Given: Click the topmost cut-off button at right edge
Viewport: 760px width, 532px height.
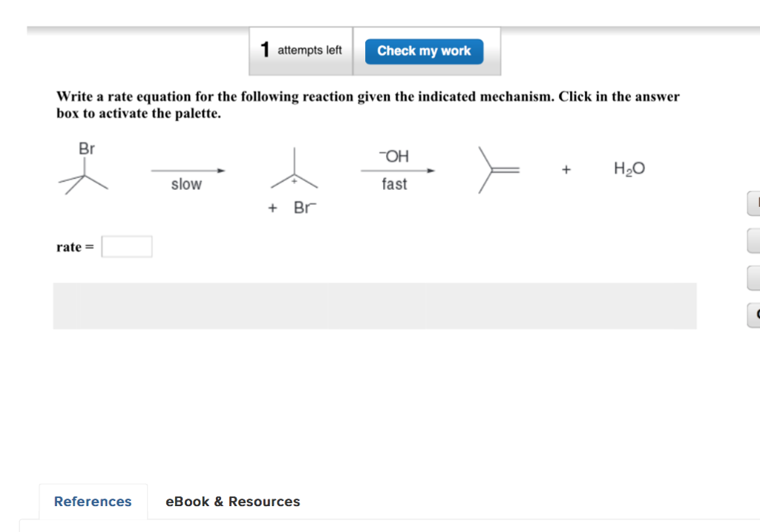Looking at the screenshot, I should (x=753, y=203).
